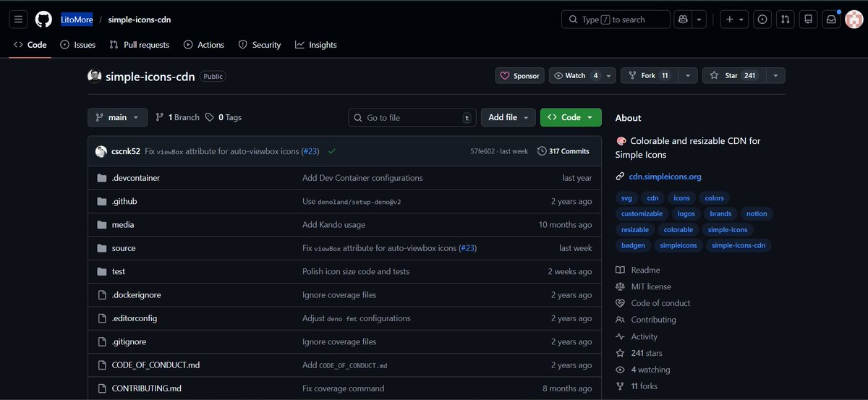This screenshot has width=868, height=400.
Task: Switch to the Issues tab
Action: pos(78,45)
